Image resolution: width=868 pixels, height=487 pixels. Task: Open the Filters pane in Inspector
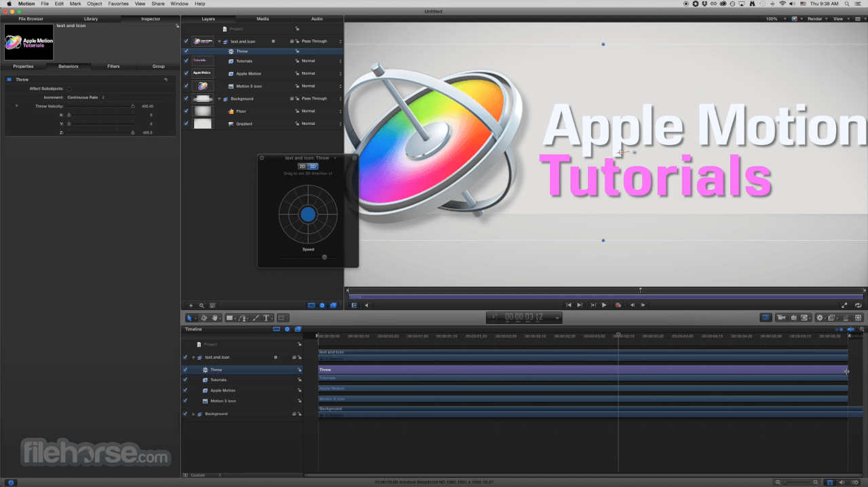tap(113, 66)
